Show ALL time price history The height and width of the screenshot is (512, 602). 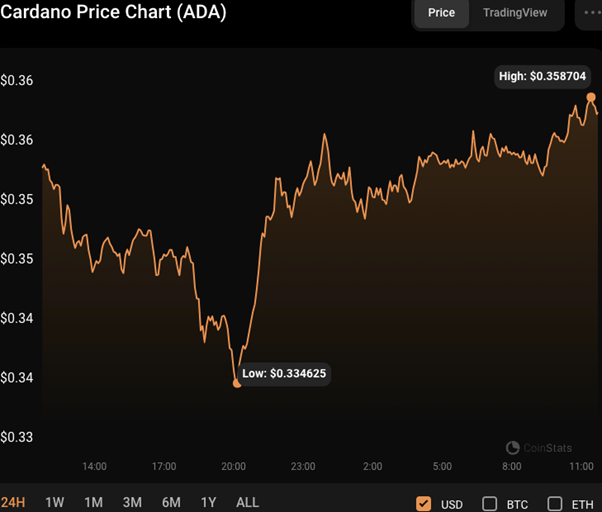click(246, 502)
